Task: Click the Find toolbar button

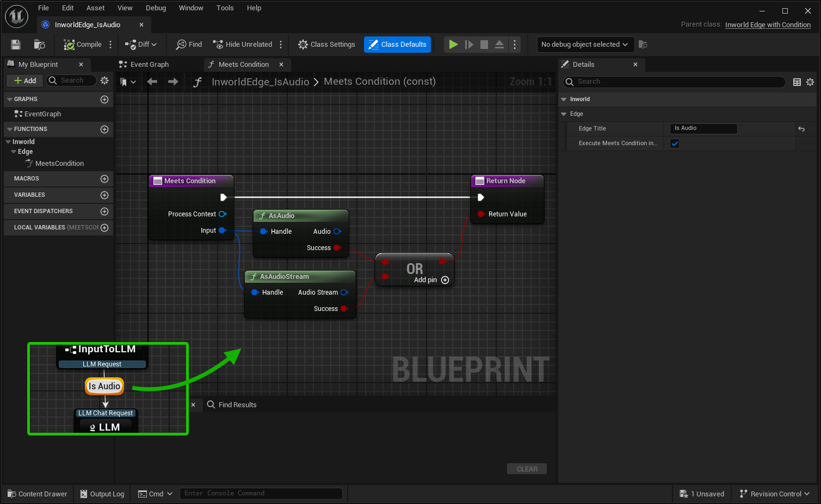Action: [x=189, y=45]
